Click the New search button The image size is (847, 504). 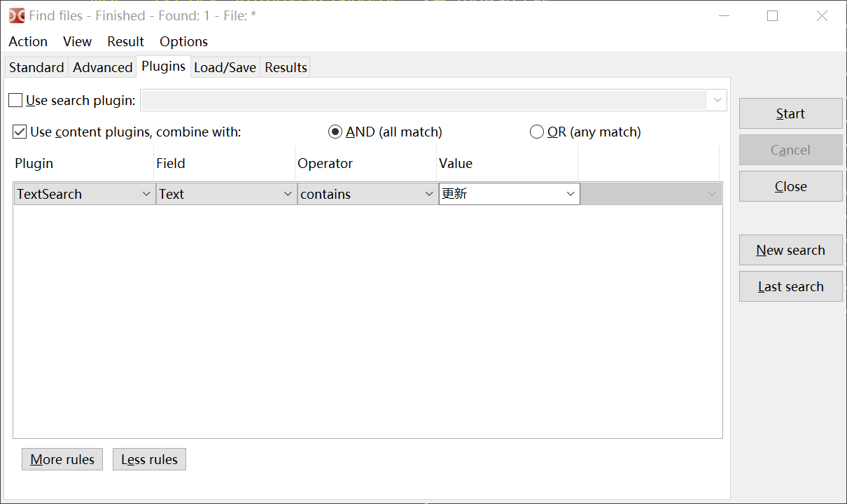[x=790, y=250]
